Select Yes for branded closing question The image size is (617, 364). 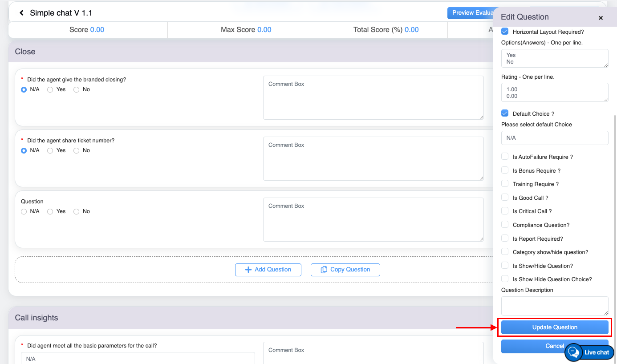(x=50, y=89)
